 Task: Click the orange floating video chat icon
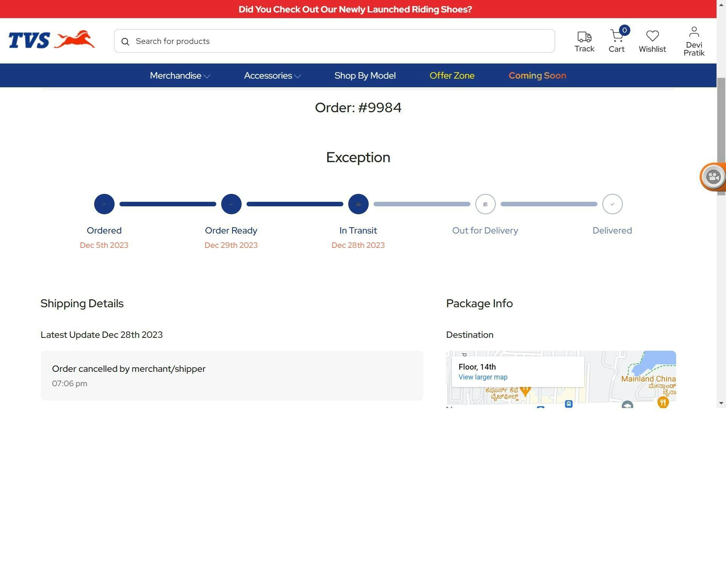tap(713, 177)
